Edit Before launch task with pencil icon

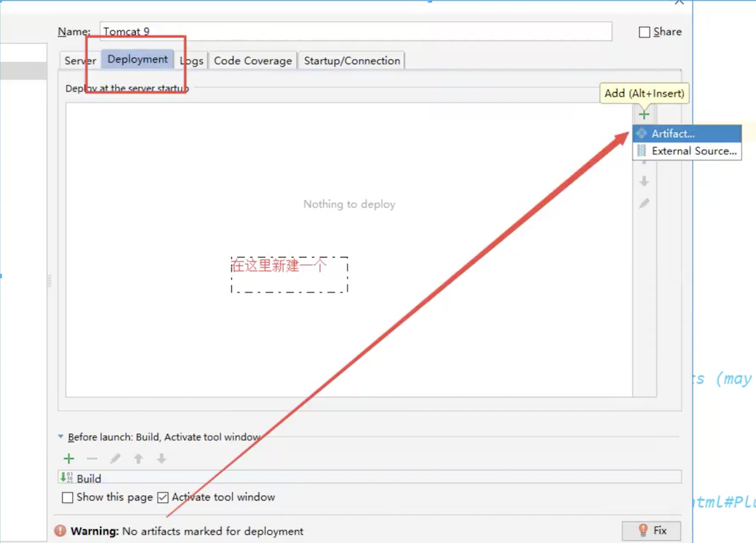tap(115, 458)
